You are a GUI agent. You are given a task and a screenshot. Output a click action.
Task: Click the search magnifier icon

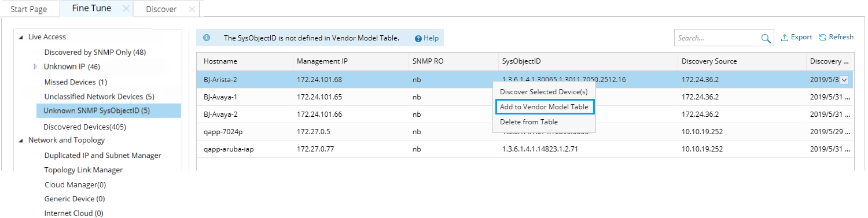(x=766, y=38)
